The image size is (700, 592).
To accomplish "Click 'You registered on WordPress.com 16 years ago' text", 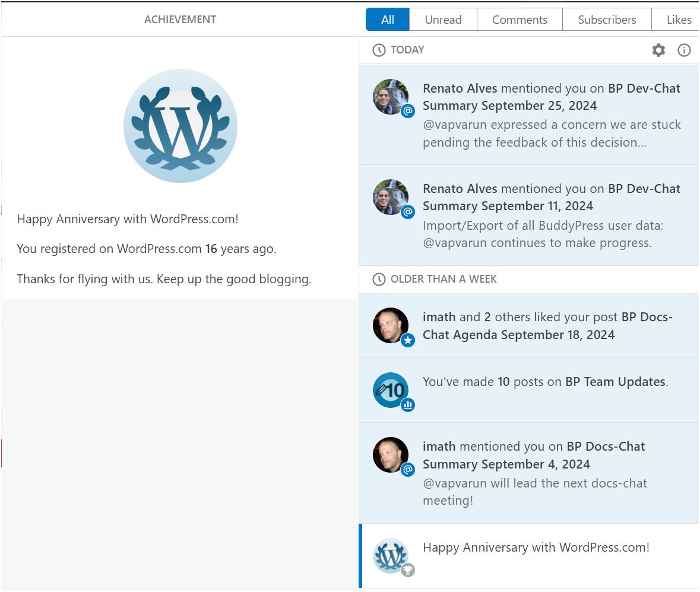I will pyautogui.click(x=147, y=249).
